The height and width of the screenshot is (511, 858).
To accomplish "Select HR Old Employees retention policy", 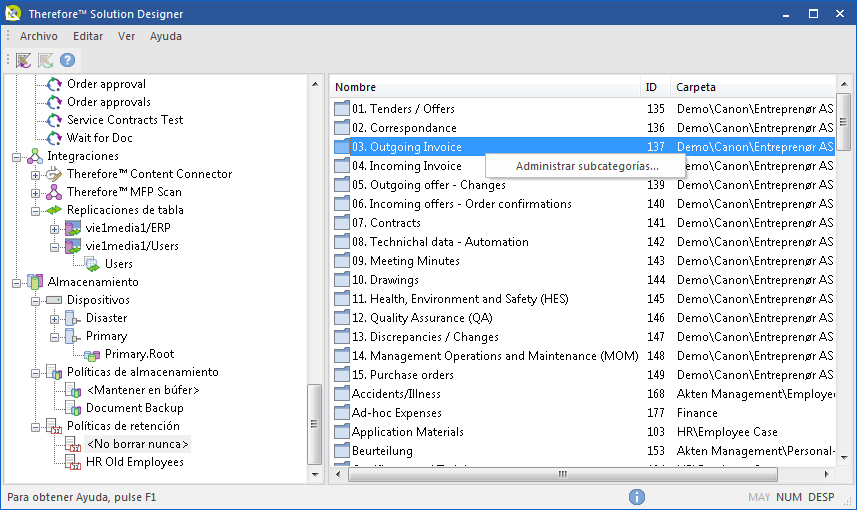I will click(135, 462).
